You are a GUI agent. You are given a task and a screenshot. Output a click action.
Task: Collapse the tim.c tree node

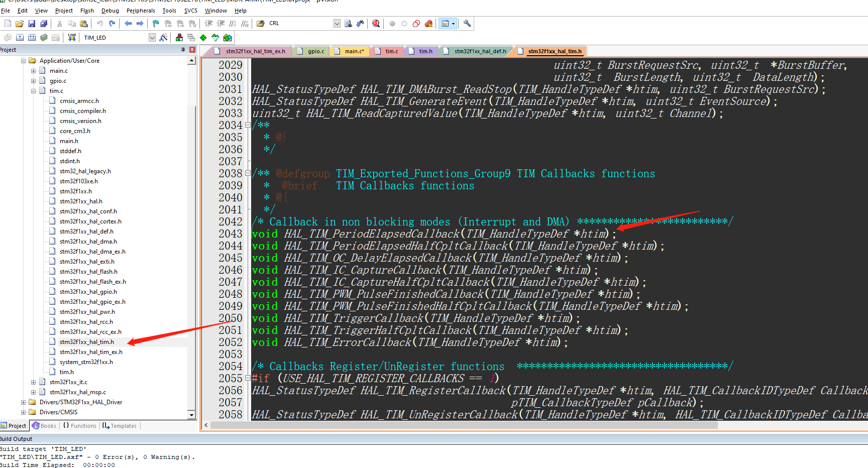tap(33, 91)
